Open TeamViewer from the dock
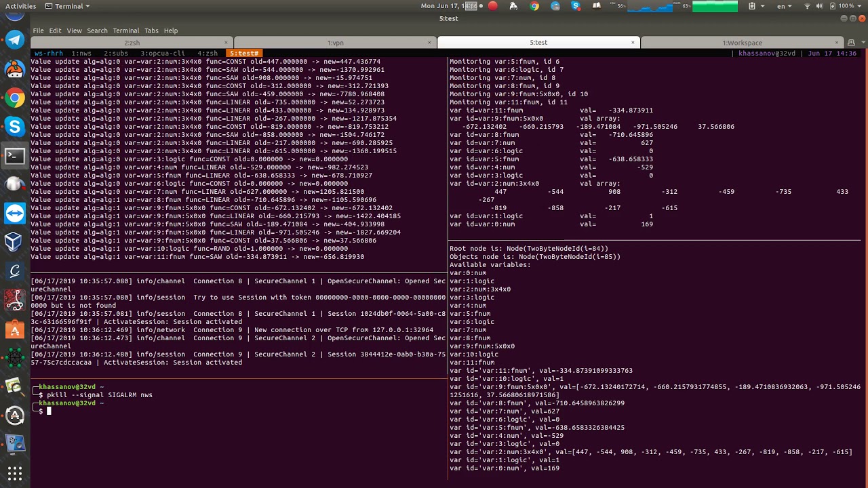 pyautogui.click(x=15, y=213)
